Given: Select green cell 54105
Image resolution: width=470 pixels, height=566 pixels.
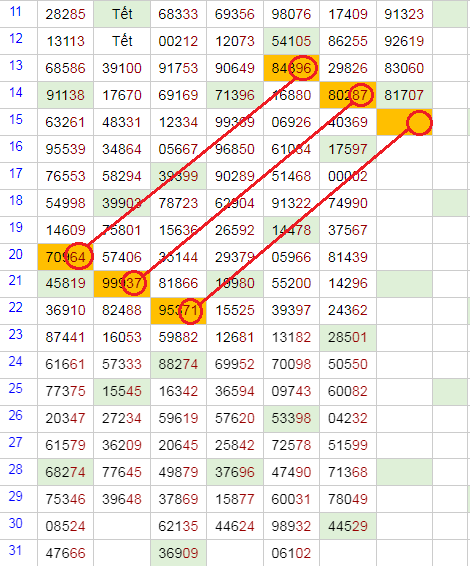Looking at the screenshot, I should point(291,41).
